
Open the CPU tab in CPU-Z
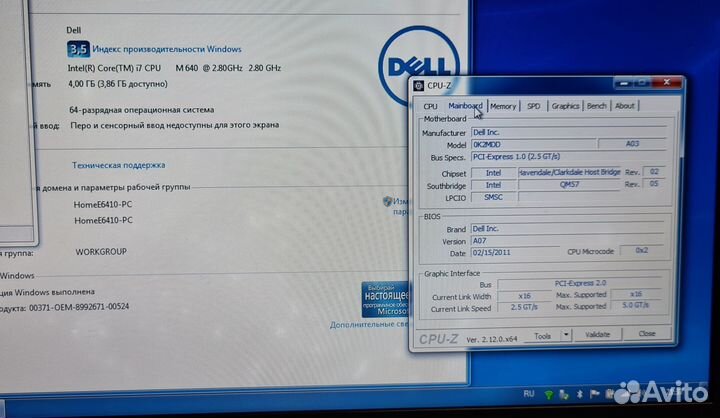click(430, 106)
